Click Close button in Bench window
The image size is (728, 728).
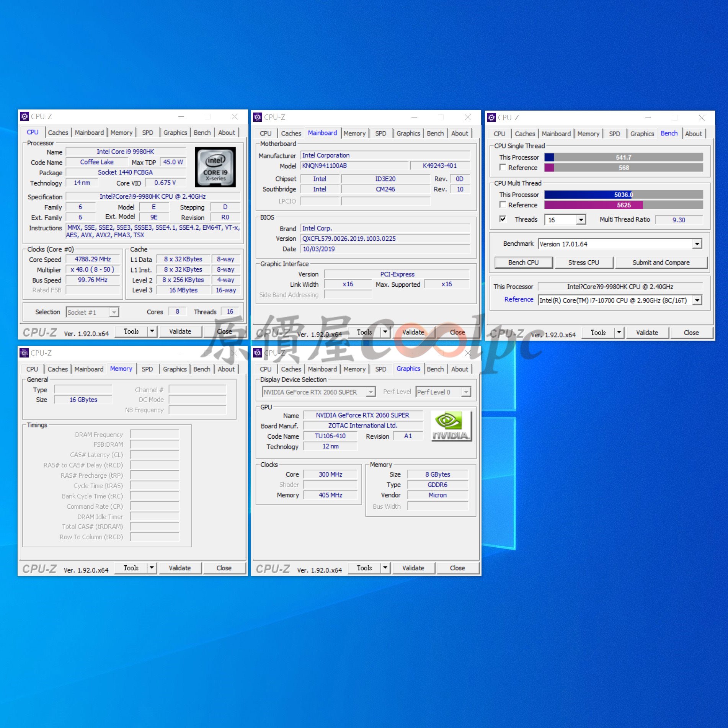tap(691, 333)
